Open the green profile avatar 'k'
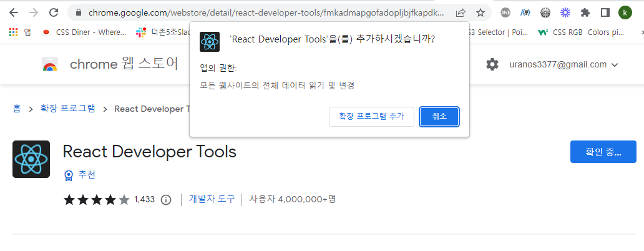The height and width of the screenshot is (251, 644). click(625, 12)
